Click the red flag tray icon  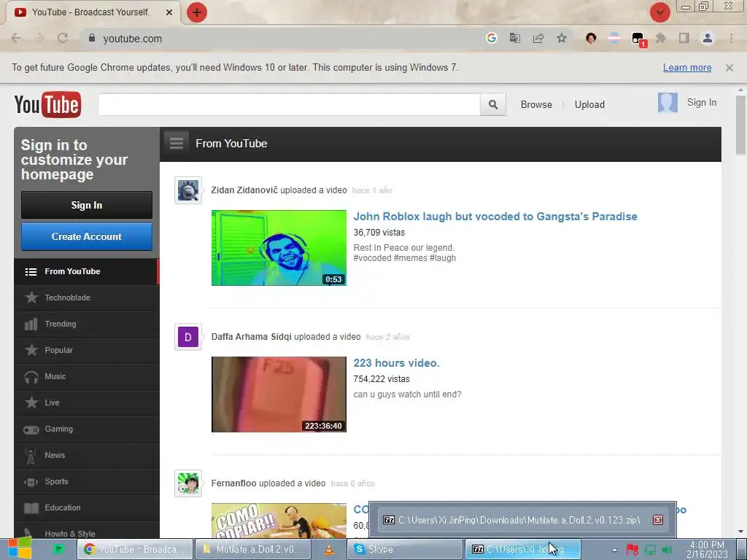pyautogui.click(x=632, y=550)
